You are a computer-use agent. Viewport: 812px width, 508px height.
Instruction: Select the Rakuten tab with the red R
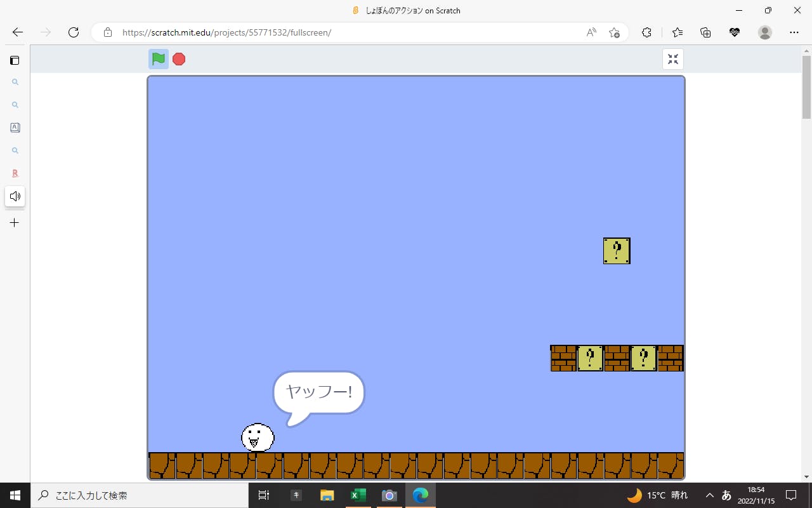pos(15,173)
